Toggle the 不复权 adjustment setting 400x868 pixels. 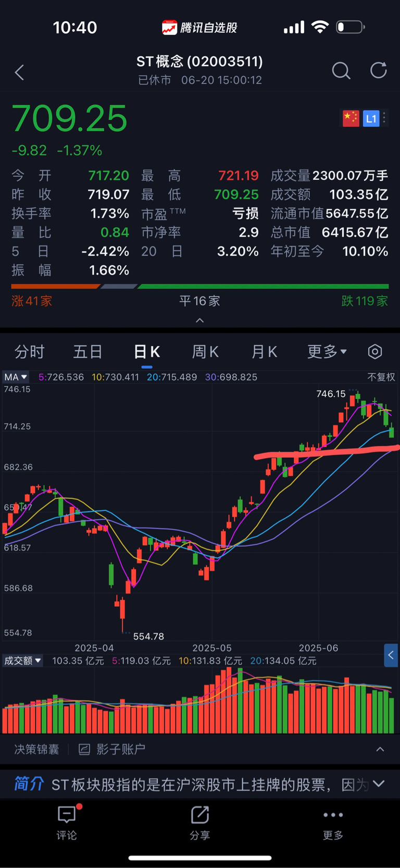[381, 377]
